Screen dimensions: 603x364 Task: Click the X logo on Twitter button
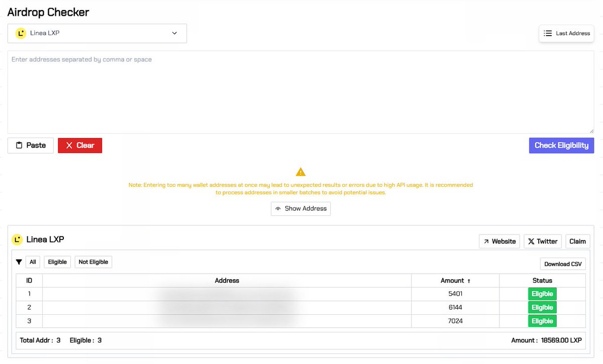coord(531,241)
